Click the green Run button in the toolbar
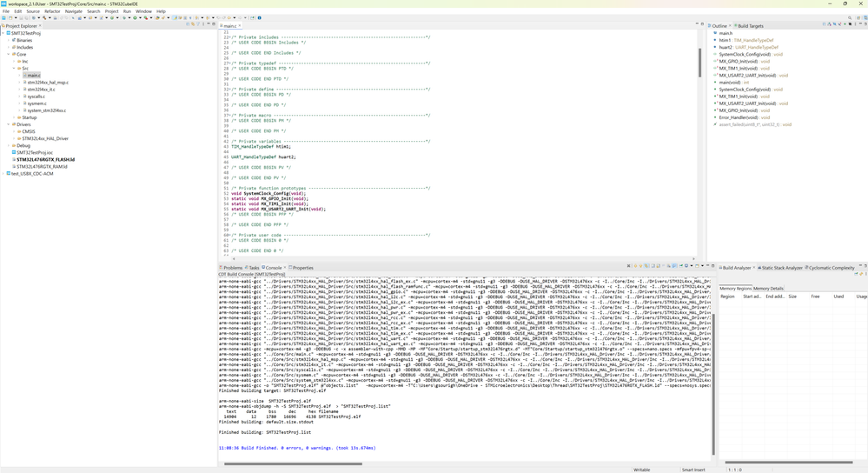 tap(135, 17)
